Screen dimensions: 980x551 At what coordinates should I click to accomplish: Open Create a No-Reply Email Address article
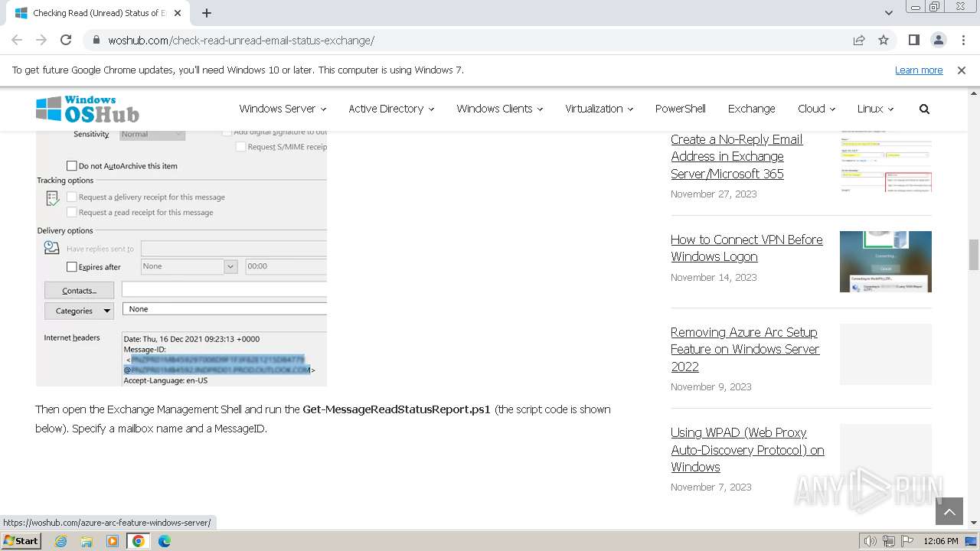point(737,156)
